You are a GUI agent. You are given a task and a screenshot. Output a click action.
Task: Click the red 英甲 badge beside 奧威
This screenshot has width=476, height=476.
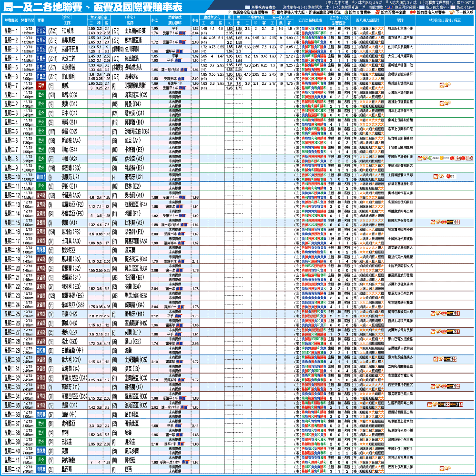click(x=41, y=86)
